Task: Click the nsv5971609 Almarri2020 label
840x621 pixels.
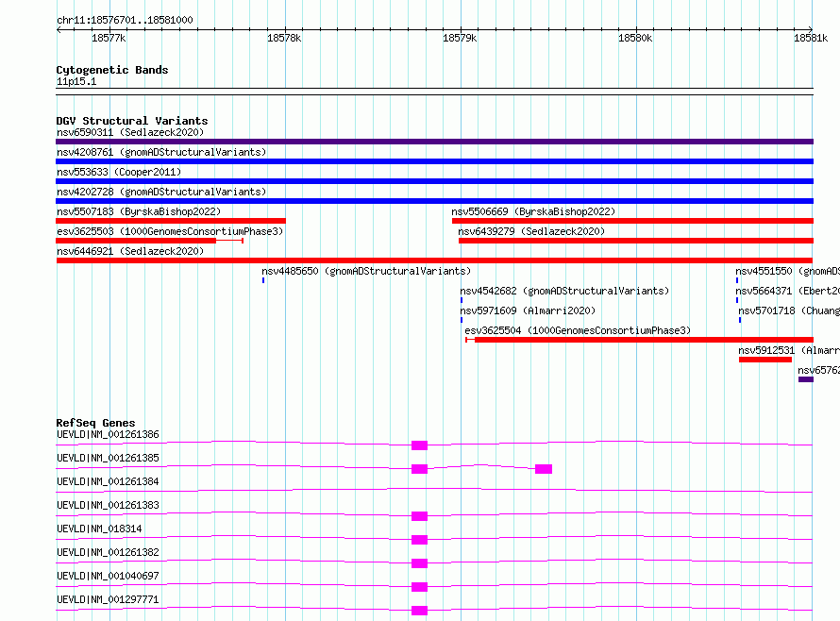Action: click(528, 310)
